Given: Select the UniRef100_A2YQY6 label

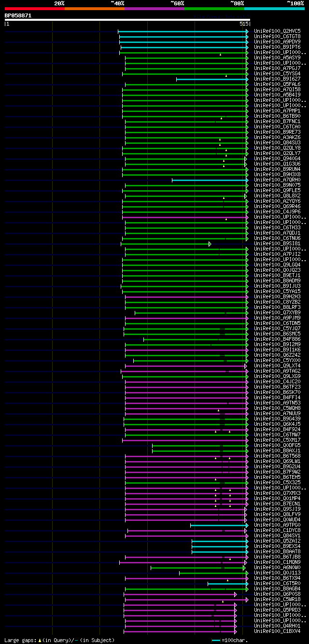Looking at the screenshot, I should (x=277, y=201).
